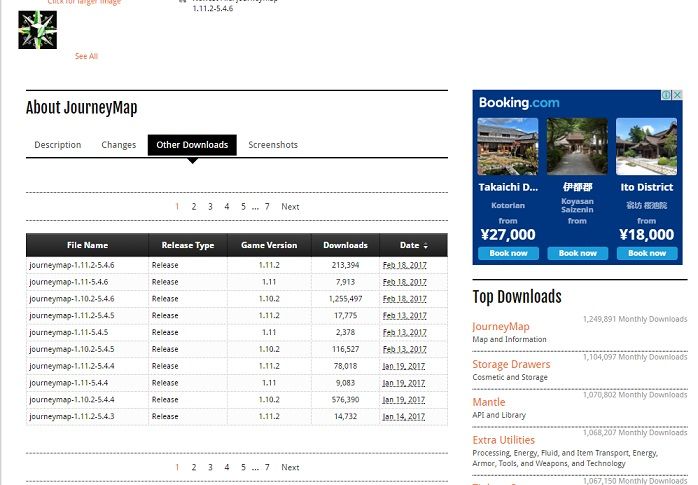Sort table by Downloads column

coord(345,245)
